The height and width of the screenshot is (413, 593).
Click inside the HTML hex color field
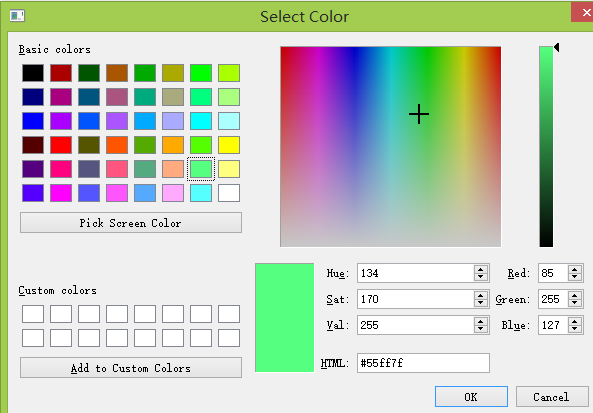[423, 363]
